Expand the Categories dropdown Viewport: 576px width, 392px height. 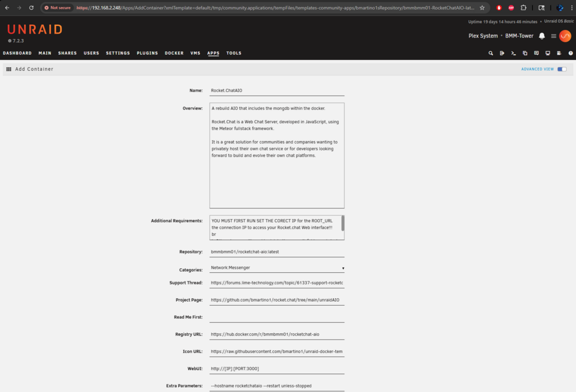click(276, 268)
